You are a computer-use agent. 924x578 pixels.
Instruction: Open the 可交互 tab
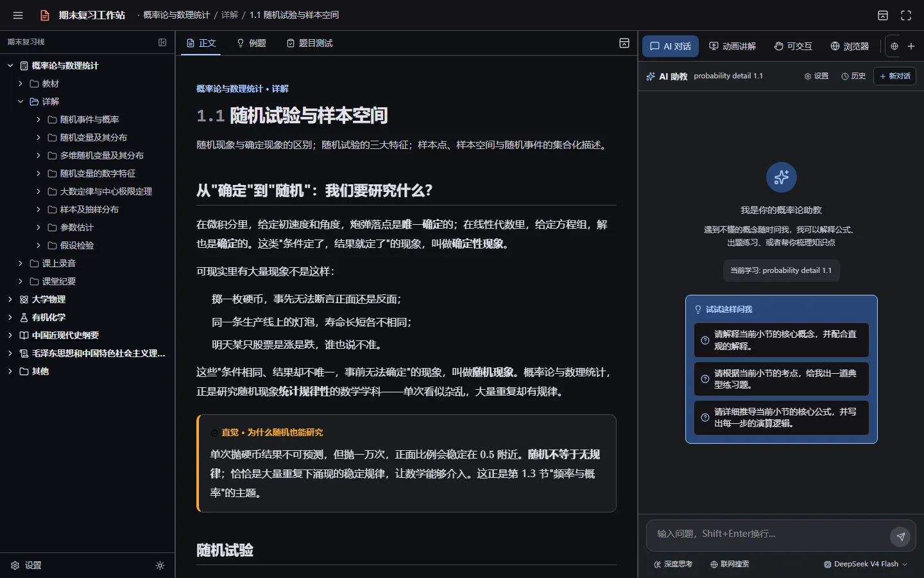click(x=793, y=46)
